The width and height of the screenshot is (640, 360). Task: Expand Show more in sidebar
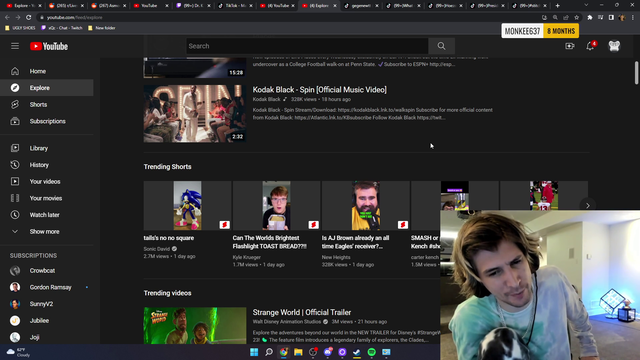pyautogui.click(x=47, y=231)
